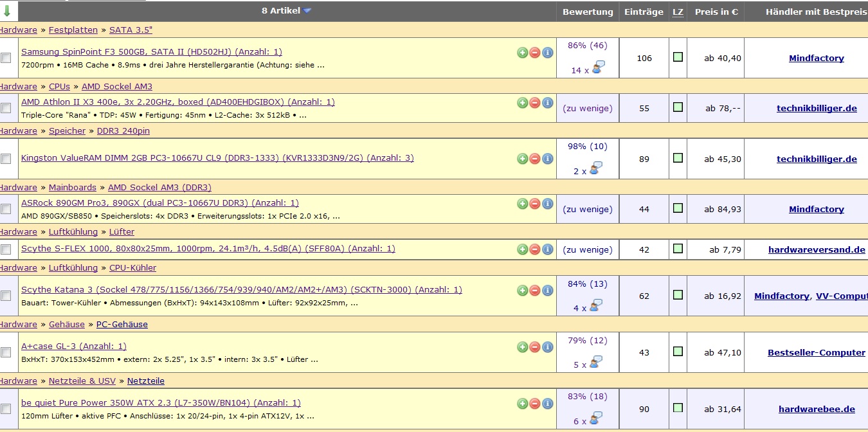Show info for ASRock 890GM Pro3
This screenshot has height=432, width=868.
547,204
